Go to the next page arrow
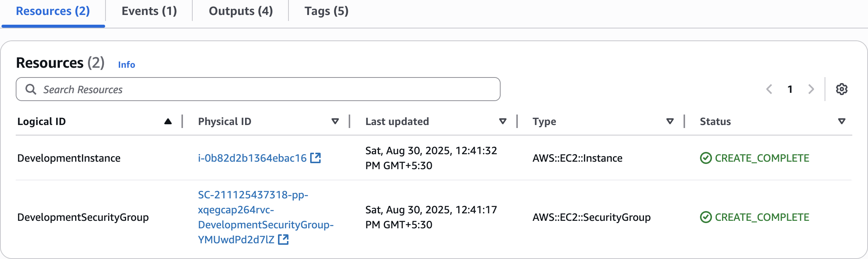 811,89
